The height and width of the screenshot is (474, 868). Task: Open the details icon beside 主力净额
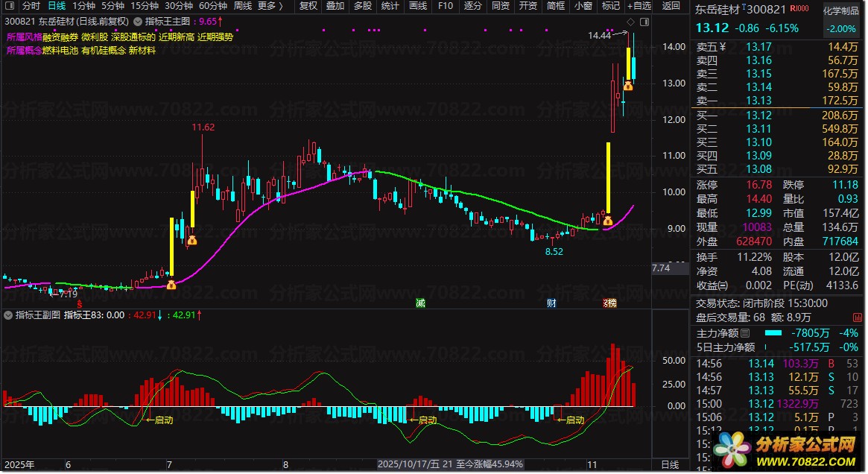pos(745,333)
